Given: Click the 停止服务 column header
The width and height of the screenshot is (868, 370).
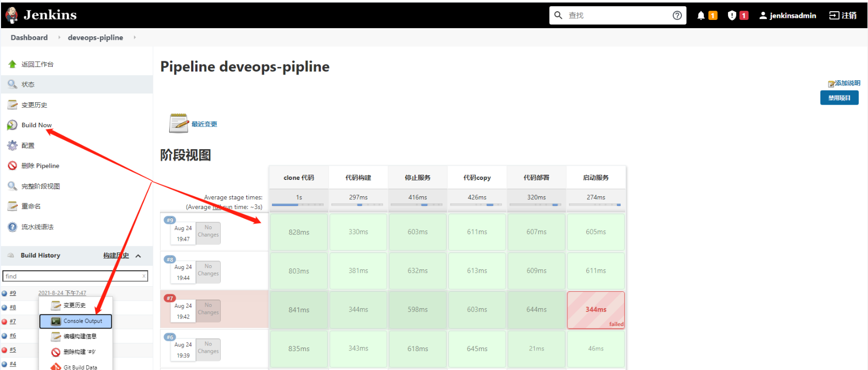Looking at the screenshot, I should (x=417, y=178).
